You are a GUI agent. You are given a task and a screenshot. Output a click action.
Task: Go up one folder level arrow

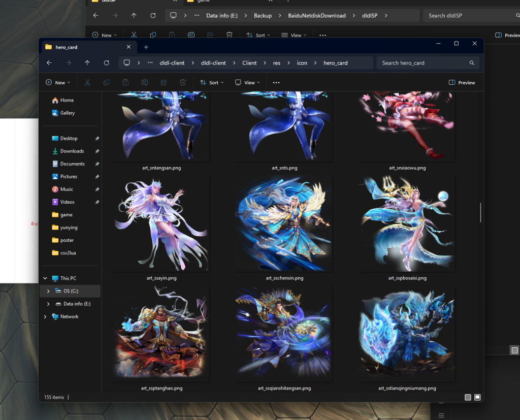click(87, 63)
